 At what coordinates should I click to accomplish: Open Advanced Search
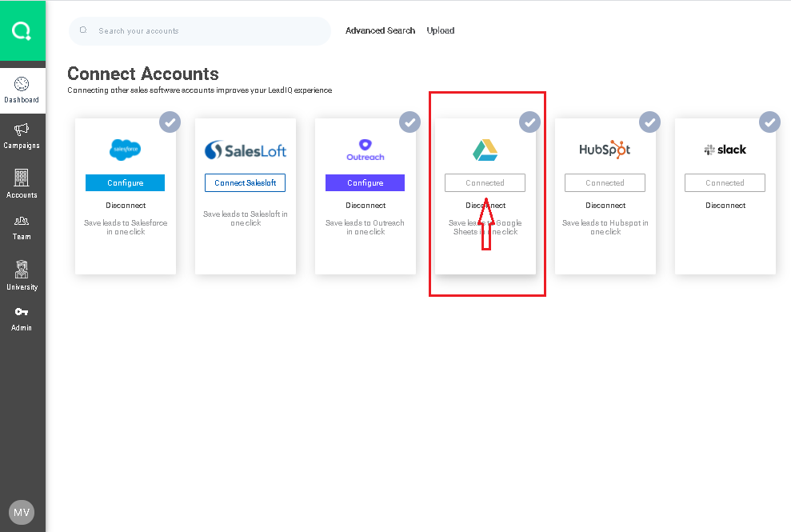tap(380, 30)
